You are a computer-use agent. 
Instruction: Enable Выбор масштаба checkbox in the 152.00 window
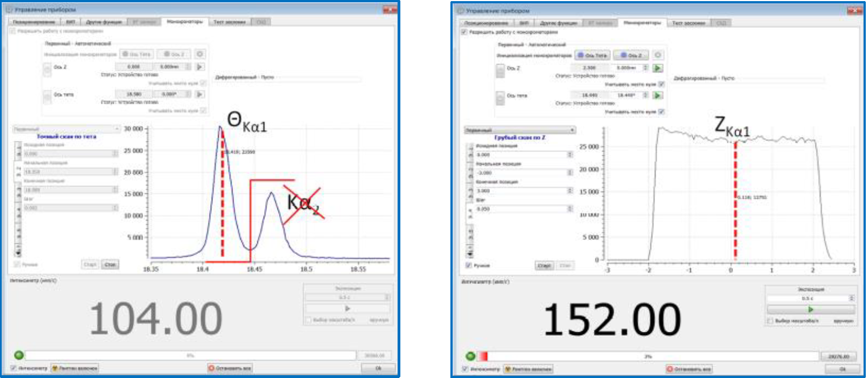pos(770,321)
